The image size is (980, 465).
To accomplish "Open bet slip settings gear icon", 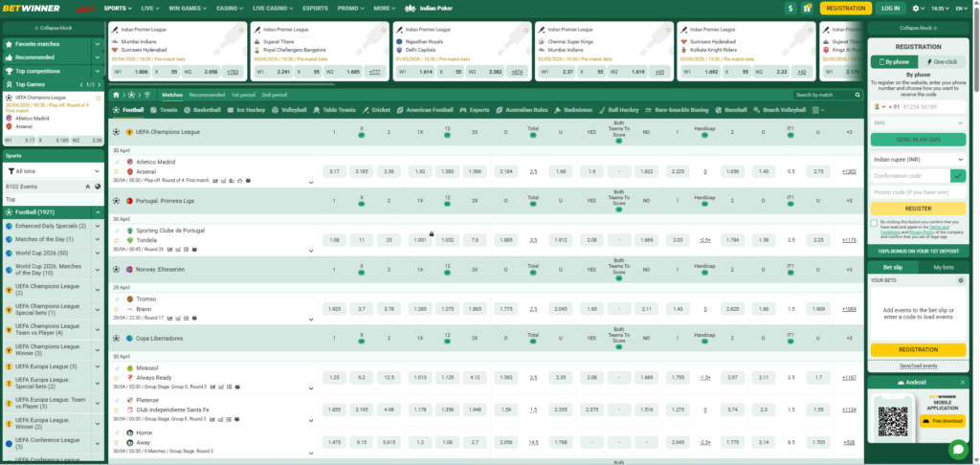I will pos(961,280).
